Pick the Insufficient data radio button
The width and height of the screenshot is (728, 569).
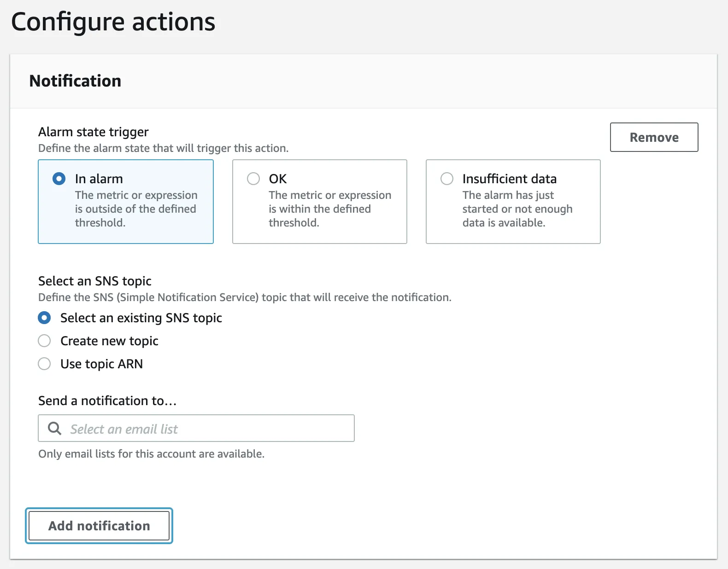[447, 179]
